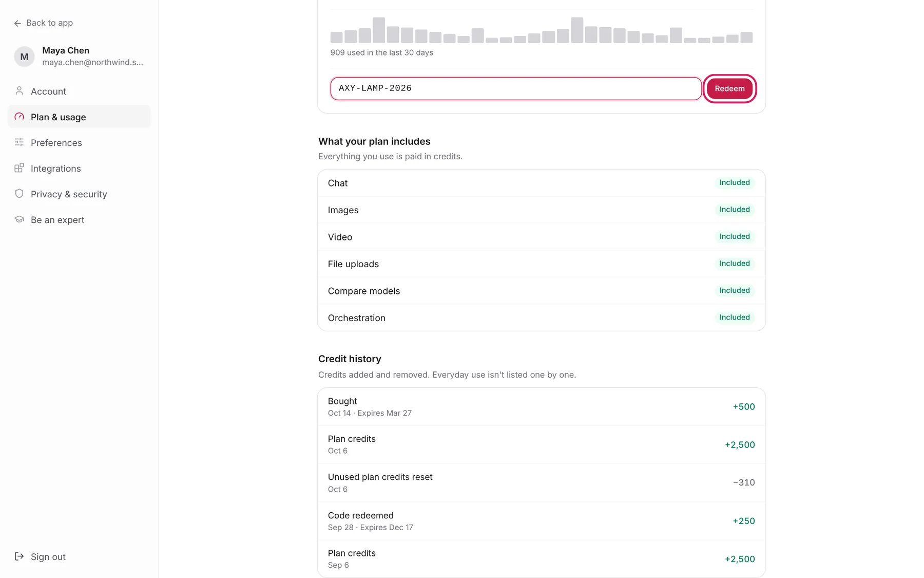Click the Be an expert graduation cap icon

click(x=19, y=219)
